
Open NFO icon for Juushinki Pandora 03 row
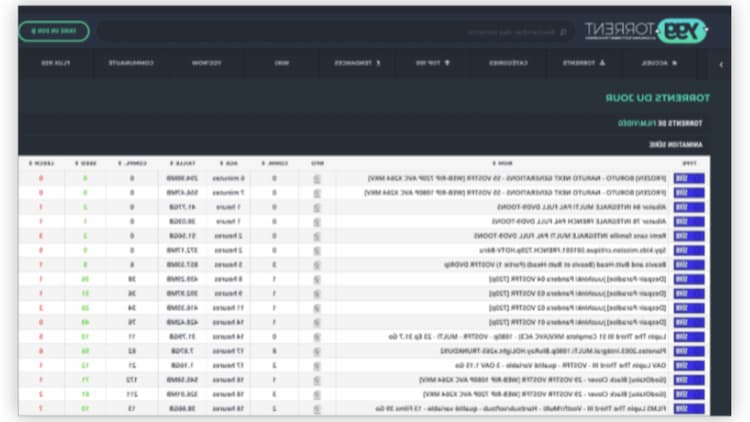tap(316, 294)
